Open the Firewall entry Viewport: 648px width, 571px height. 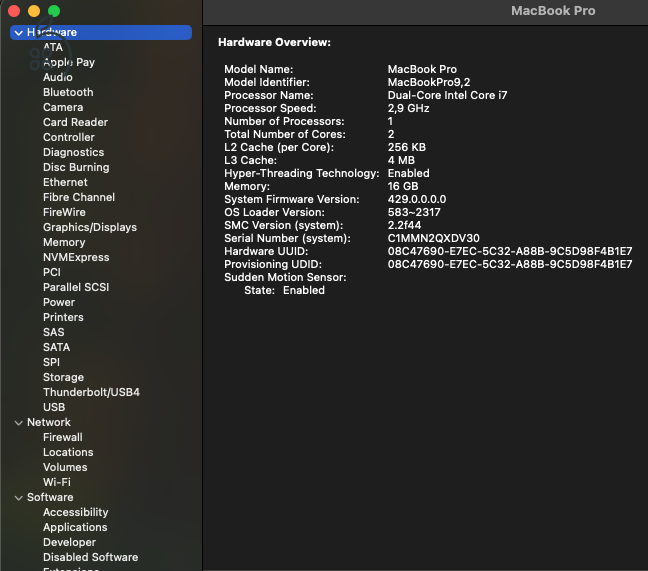(63, 437)
